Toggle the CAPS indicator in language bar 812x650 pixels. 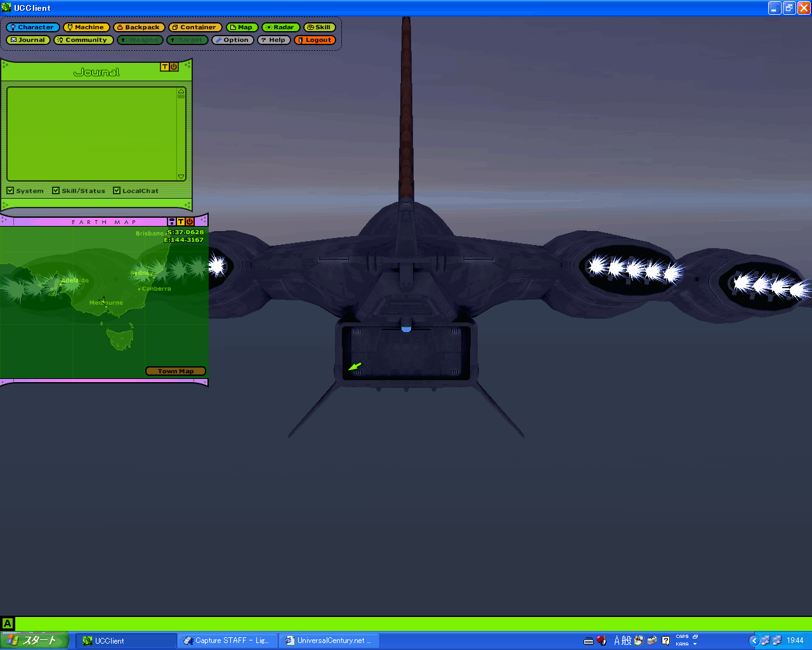682,637
